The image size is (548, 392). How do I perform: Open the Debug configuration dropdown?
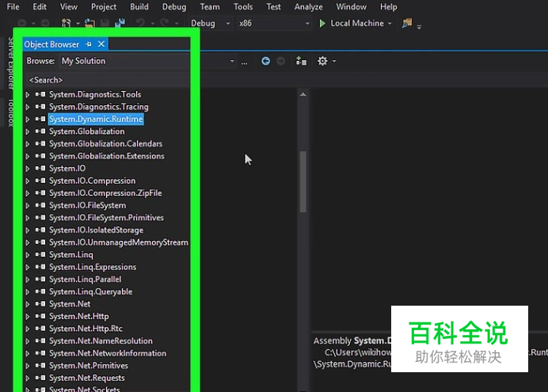click(210, 24)
